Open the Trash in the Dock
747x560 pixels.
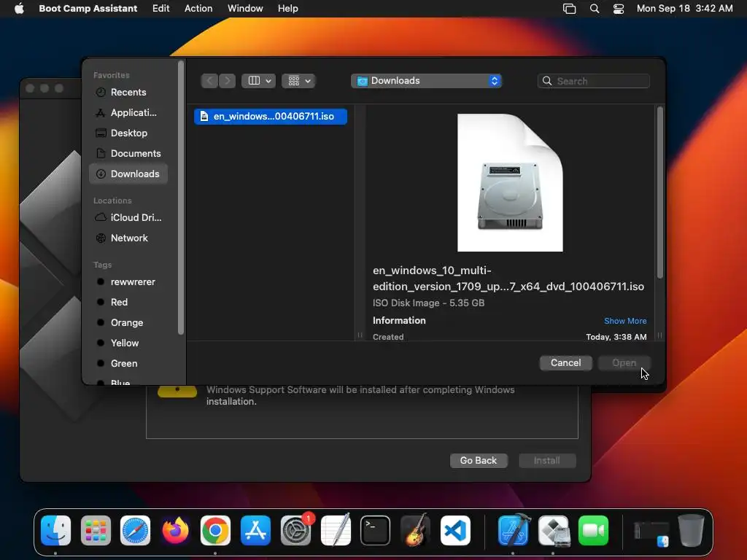(691, 531)
